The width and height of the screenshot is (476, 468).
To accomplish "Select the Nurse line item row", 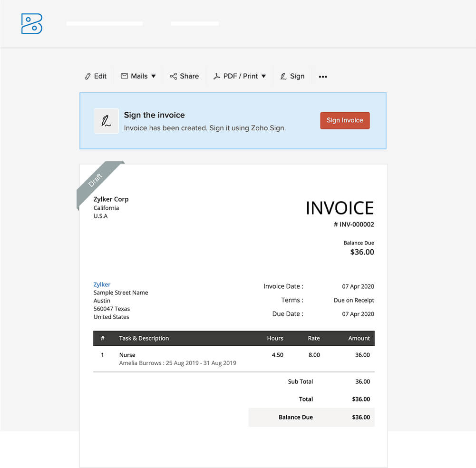I will pos(233,359).
